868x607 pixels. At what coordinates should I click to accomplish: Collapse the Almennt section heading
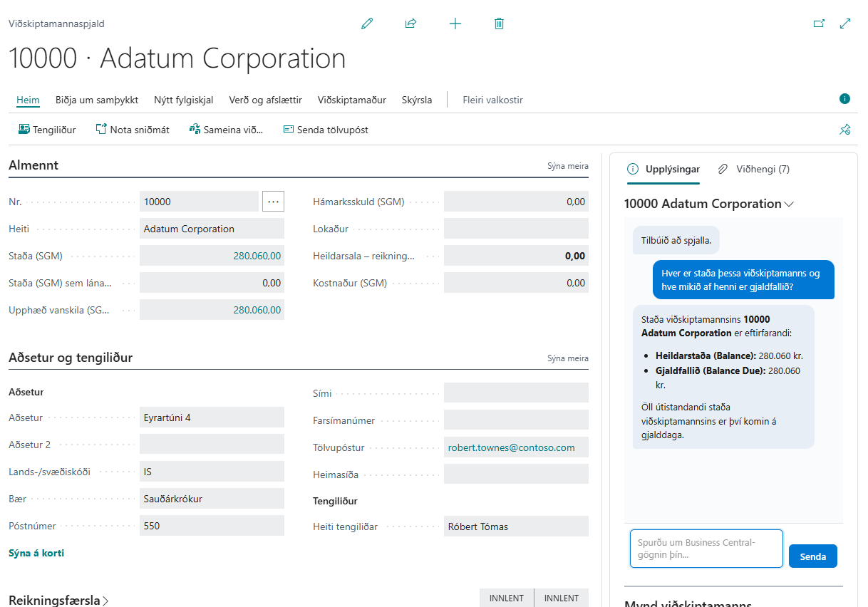coord(33,165)
